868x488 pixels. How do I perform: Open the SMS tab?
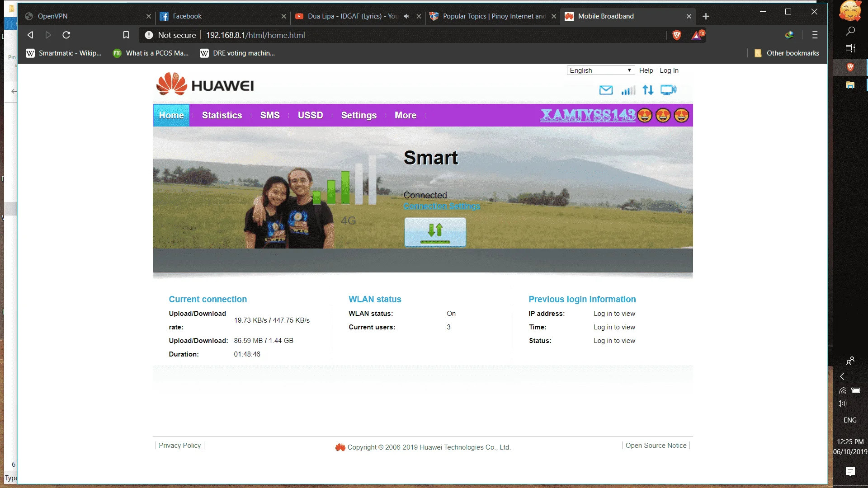coord(270,115)
